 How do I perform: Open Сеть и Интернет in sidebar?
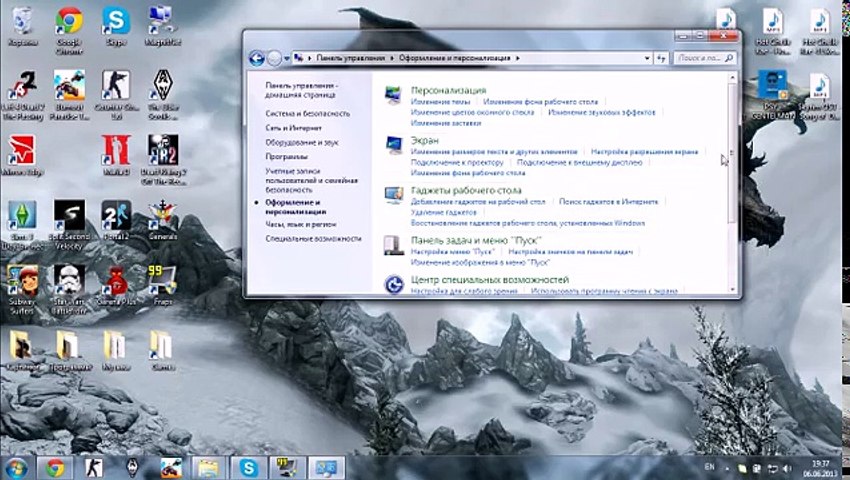[x=293, y=128]
